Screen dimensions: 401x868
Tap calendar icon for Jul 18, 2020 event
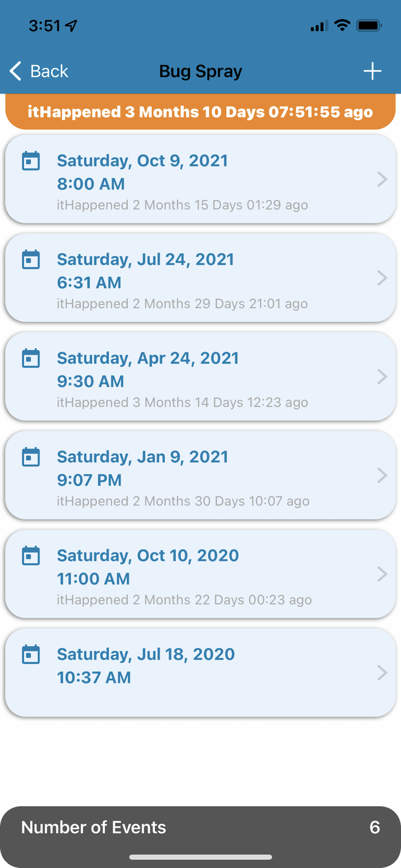coord(31,654)
